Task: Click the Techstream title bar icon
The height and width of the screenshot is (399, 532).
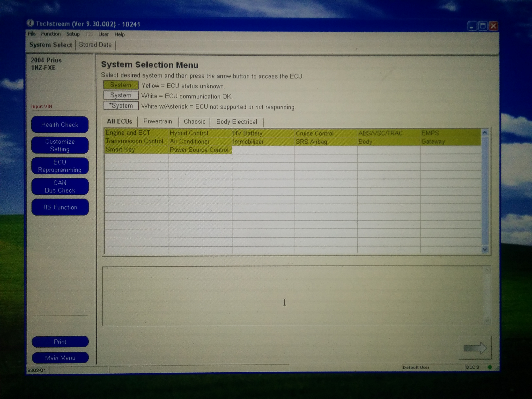Action: (x=30, y=23)
